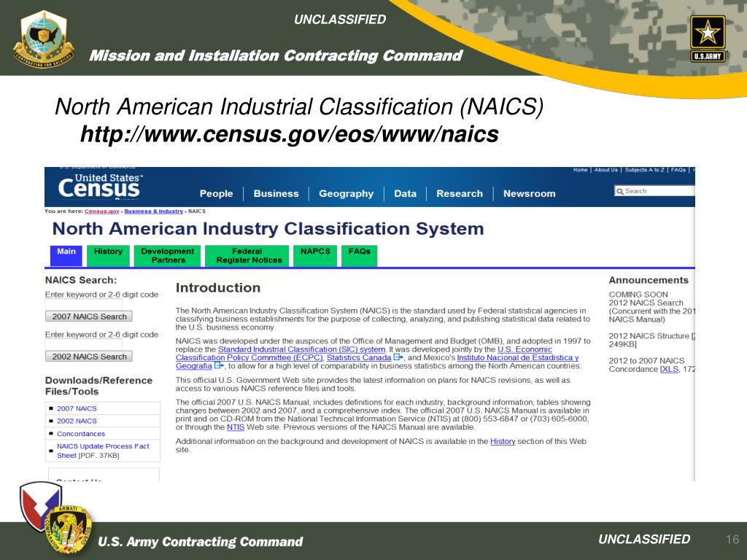The height and width of the screenshot is (560, 747).
Task: Click Subjects A to Z link
Action: [645, 170]
